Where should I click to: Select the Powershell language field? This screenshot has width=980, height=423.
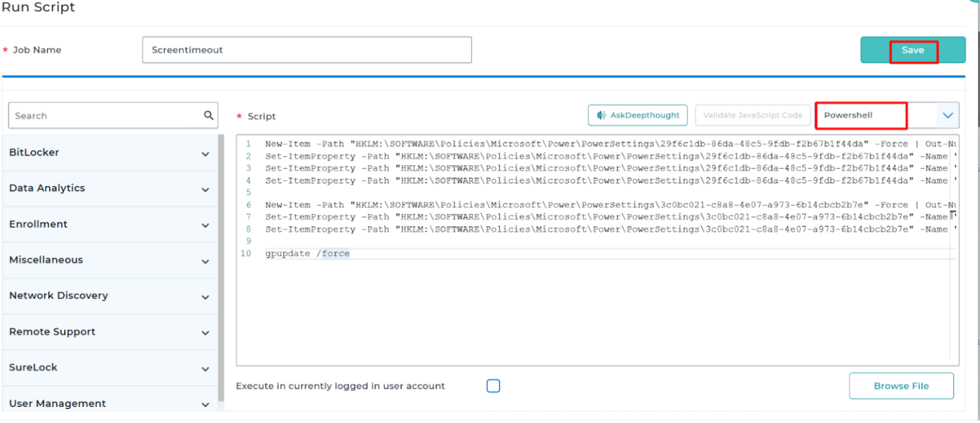point(861,116)
